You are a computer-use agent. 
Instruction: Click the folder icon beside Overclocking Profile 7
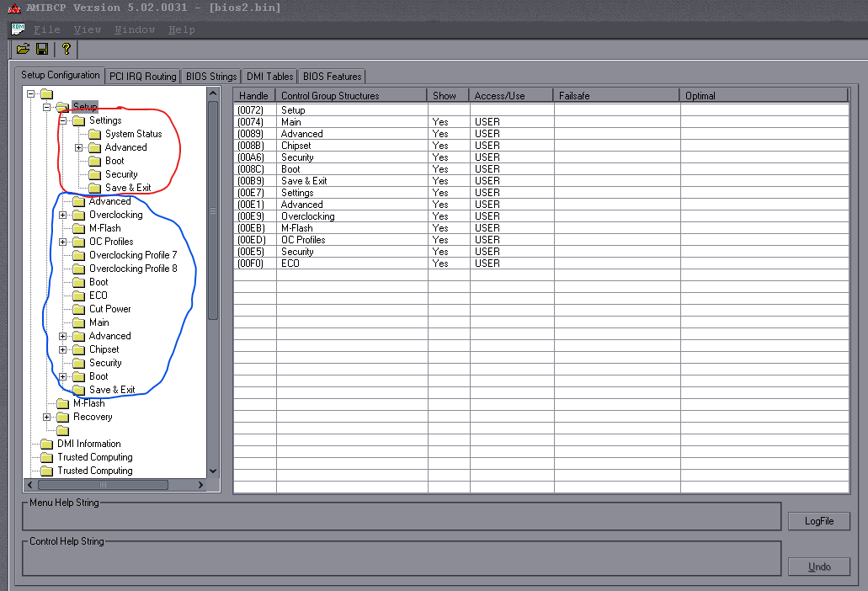tap(79, 255)
